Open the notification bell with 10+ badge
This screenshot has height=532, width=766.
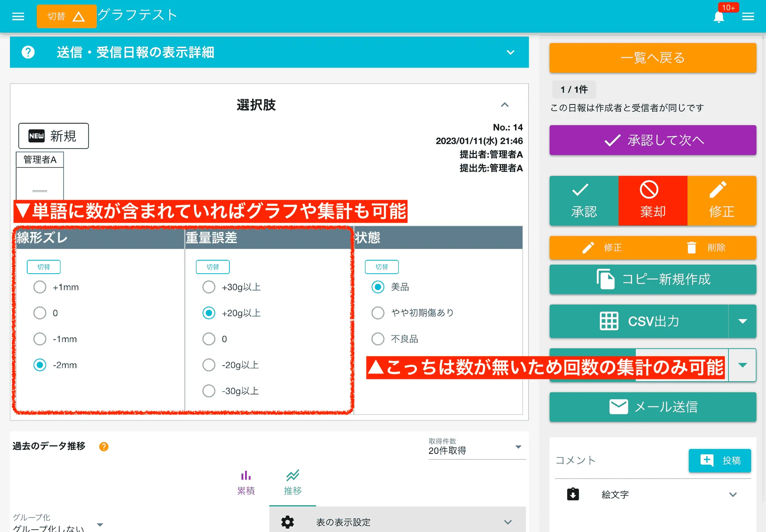point(719,16)
